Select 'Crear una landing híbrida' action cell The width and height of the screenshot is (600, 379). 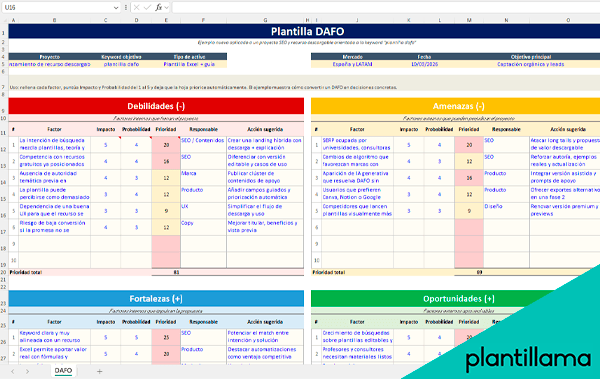265,145
